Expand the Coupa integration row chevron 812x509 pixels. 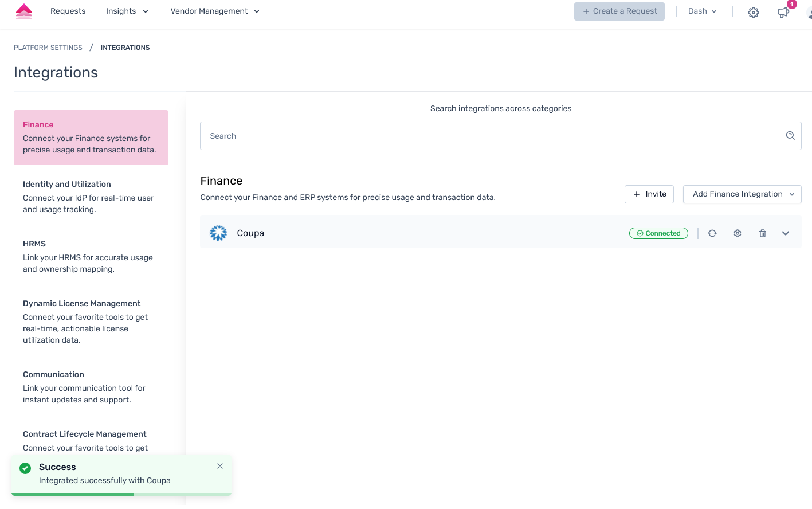point(786,233)
